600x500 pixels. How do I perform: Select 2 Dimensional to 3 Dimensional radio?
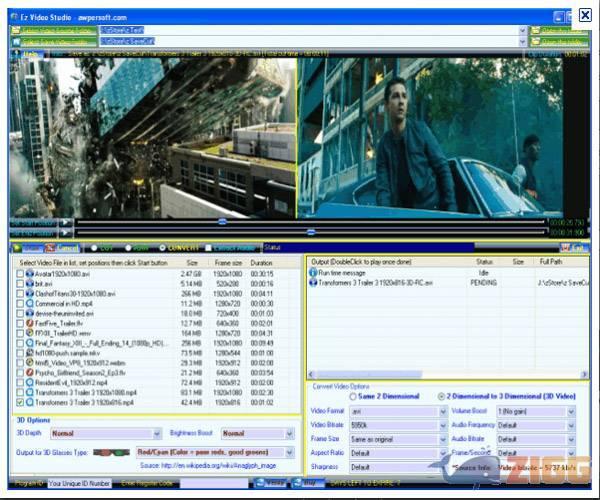(x=441, y=396)
